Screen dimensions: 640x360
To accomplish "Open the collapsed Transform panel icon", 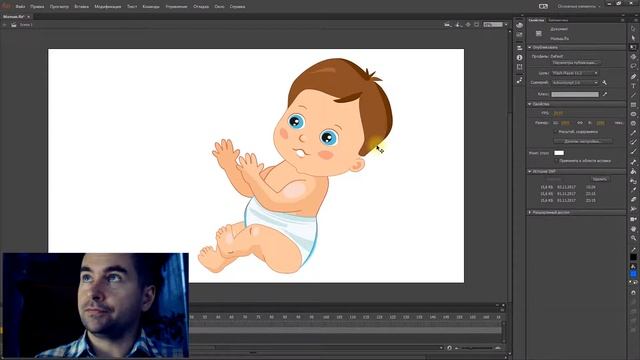I will [519, 67].
